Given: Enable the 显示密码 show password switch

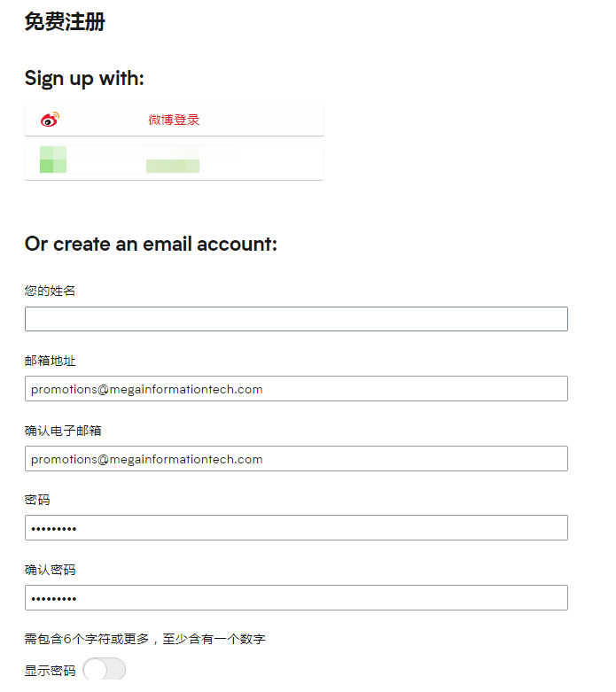Looking at the screenshot, I should coord(105,670).
